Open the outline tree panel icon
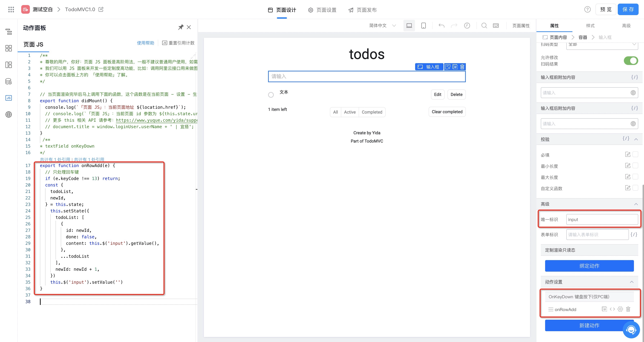The height and width of the screenshot is (342, 644). pyautogui.click(x=8, y=31)
